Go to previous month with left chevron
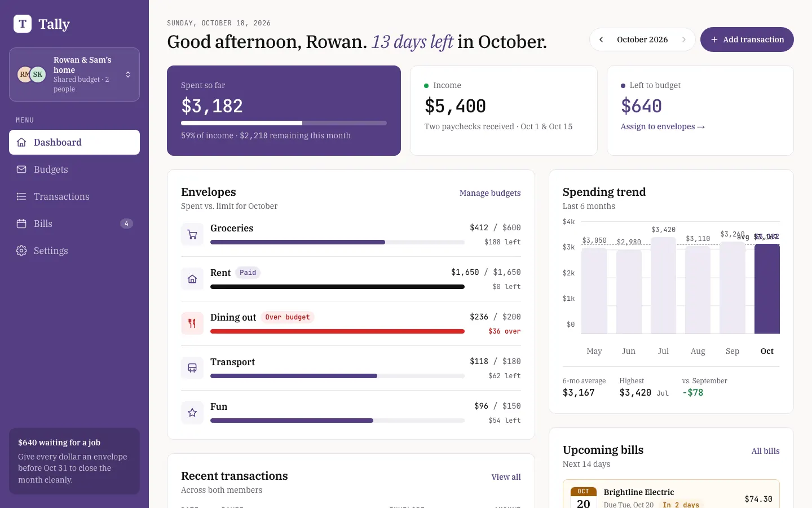 [601, 40]
